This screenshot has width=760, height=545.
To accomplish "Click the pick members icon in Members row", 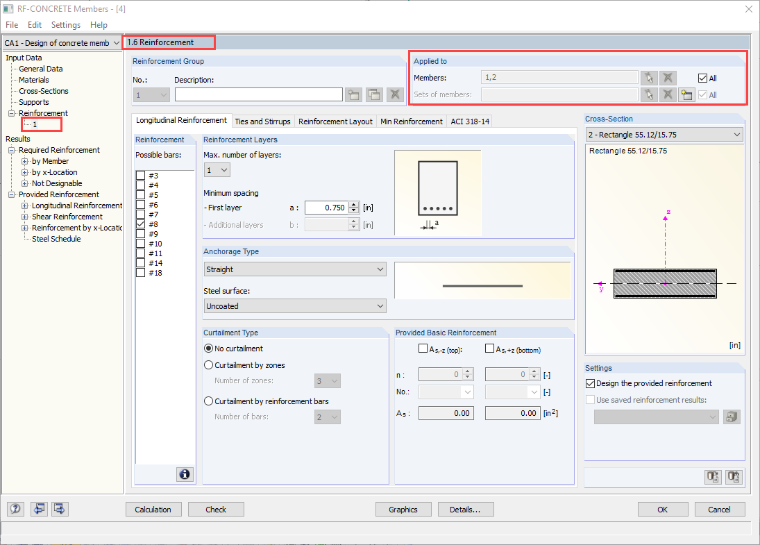I will pos(649,78).
